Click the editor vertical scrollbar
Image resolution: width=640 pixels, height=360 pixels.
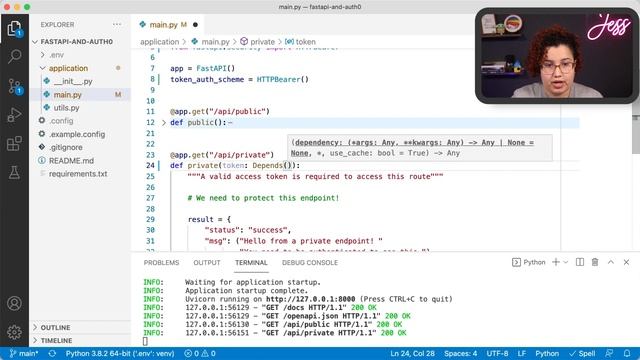coord(635,135)
